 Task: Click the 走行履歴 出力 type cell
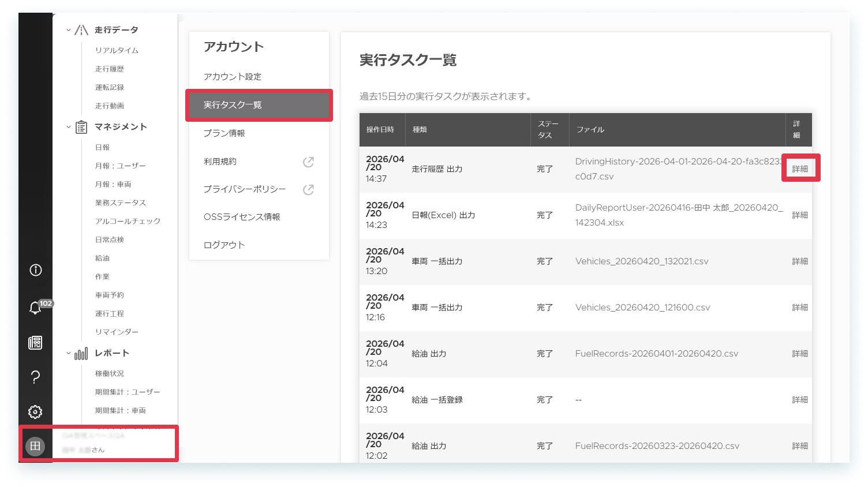pos(437,169)
